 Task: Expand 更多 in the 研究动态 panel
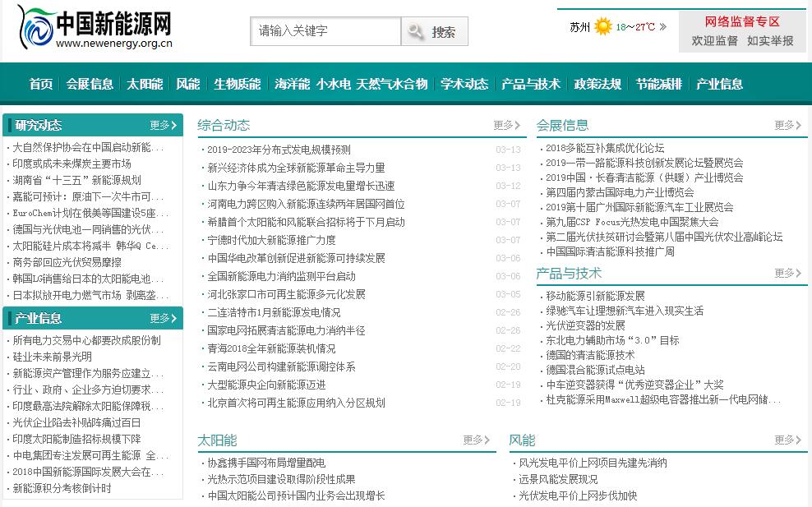click(x=163, y=125)
